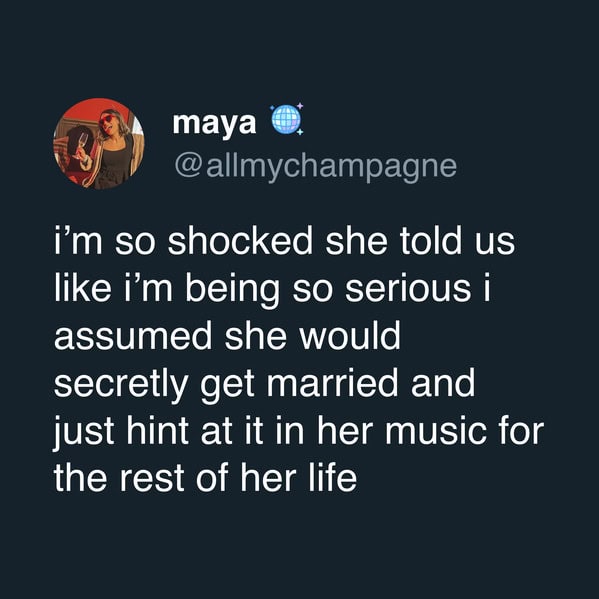
Task: Select the final word "life"
Action: pos(332,478)
